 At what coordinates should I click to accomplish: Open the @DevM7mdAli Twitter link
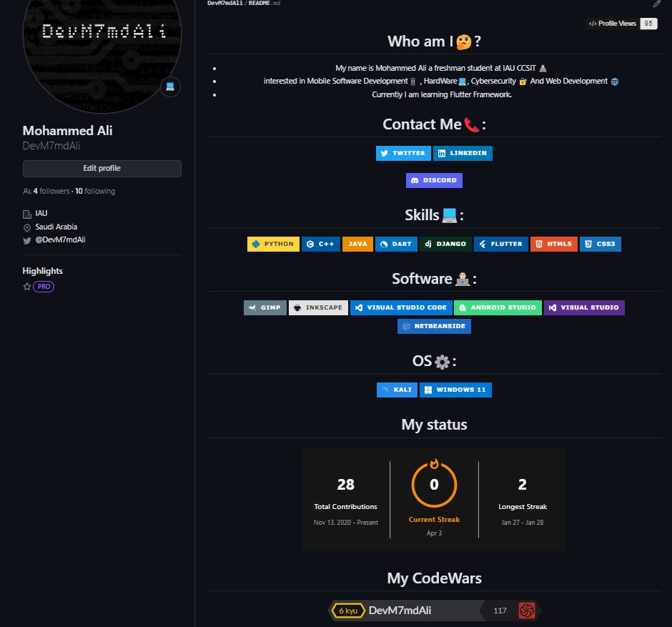pyautogui.click(x=61, y=240)
